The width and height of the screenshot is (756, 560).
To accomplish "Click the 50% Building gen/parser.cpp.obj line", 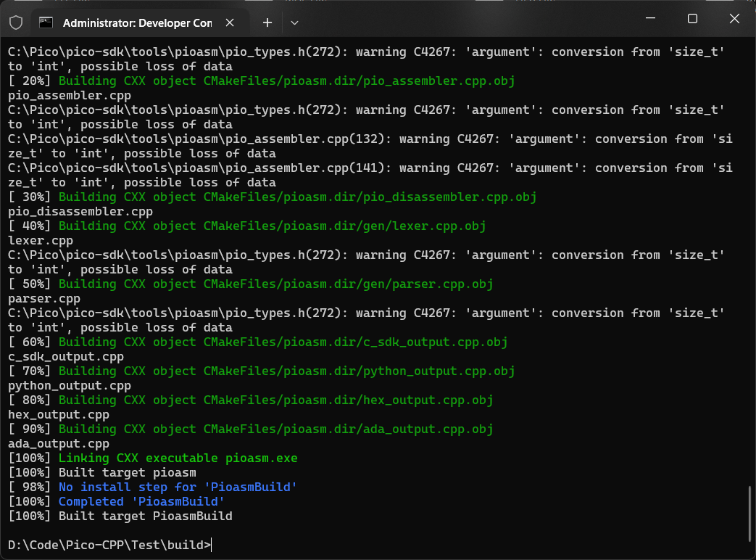I will tap(251, 284).
